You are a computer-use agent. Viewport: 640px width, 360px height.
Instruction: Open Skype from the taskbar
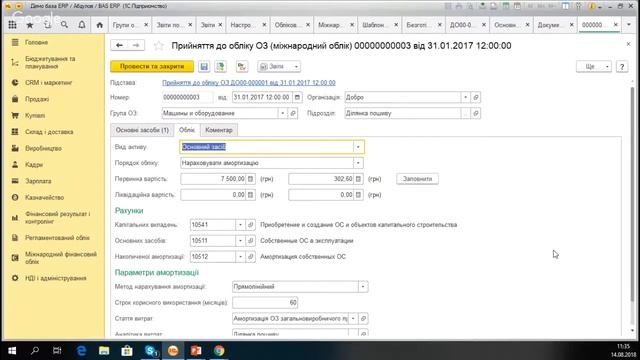(151, 351)
